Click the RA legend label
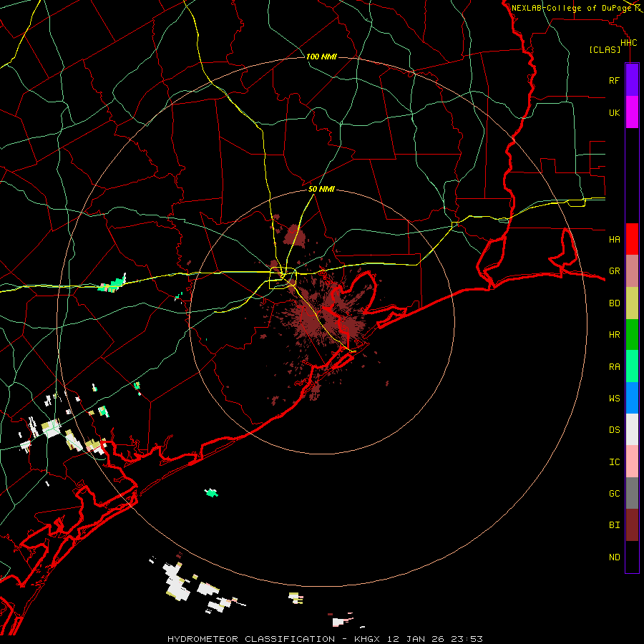 point(614,367)
